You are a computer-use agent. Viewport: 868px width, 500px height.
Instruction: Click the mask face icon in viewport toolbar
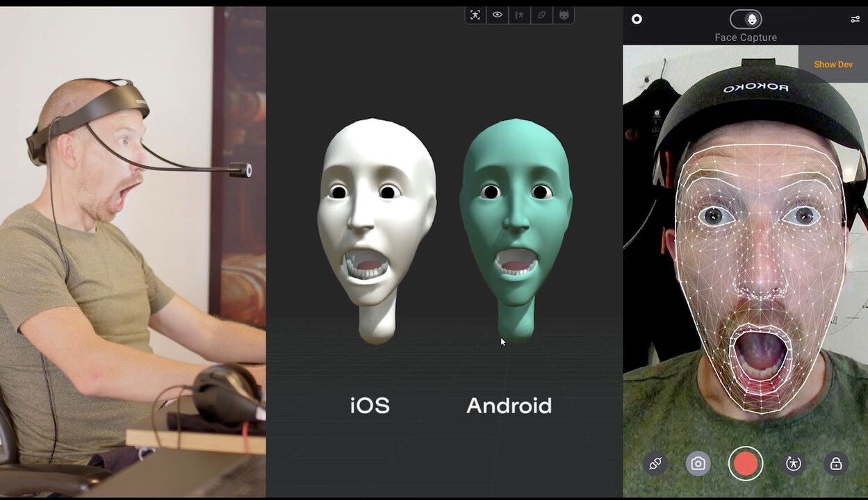pyautogui.click(x=564, y=15)
